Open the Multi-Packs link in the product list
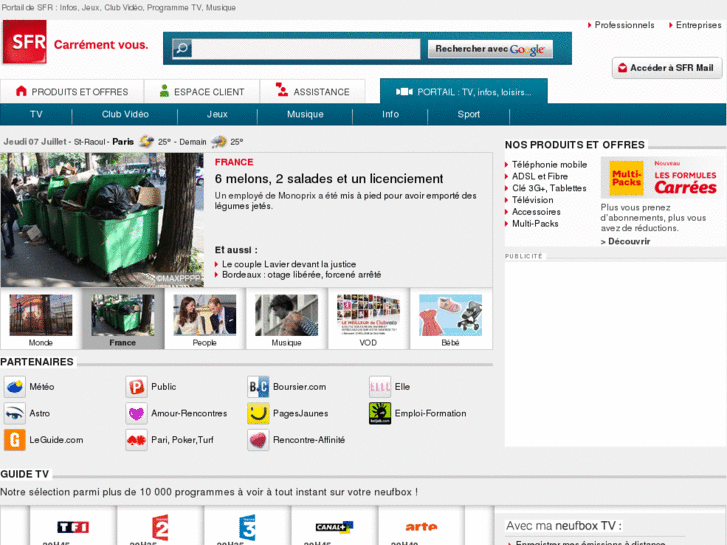 pyautogui.click(x=535, y=224)
